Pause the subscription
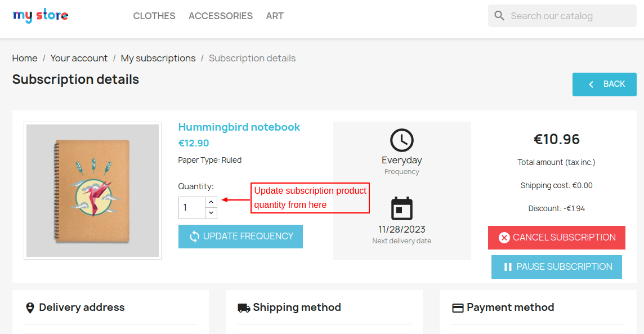Viewport: 644px width, 334px height. click(557, 266)
